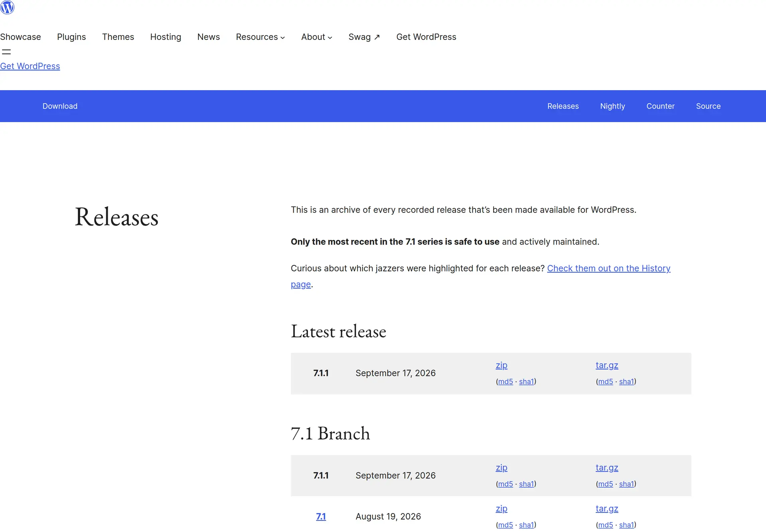The width and height of the screenshot is (766, 532).
Task: Expand the About dropdown
Action: tap(317, 37)
